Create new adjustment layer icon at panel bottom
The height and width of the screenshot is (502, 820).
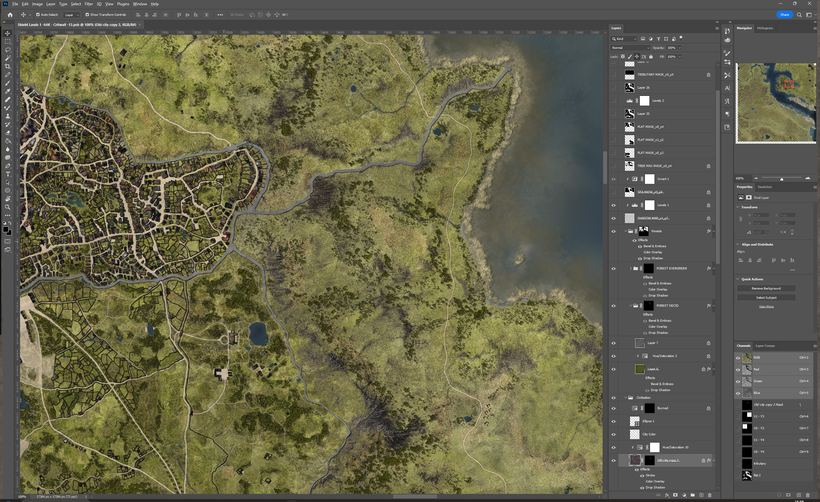point(684,495)
